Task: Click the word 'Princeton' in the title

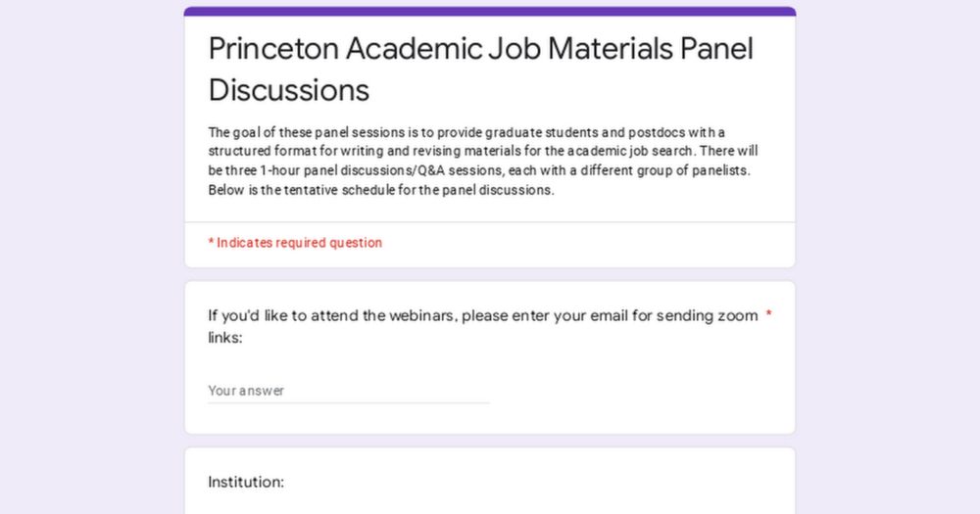Action: [273, 49]
